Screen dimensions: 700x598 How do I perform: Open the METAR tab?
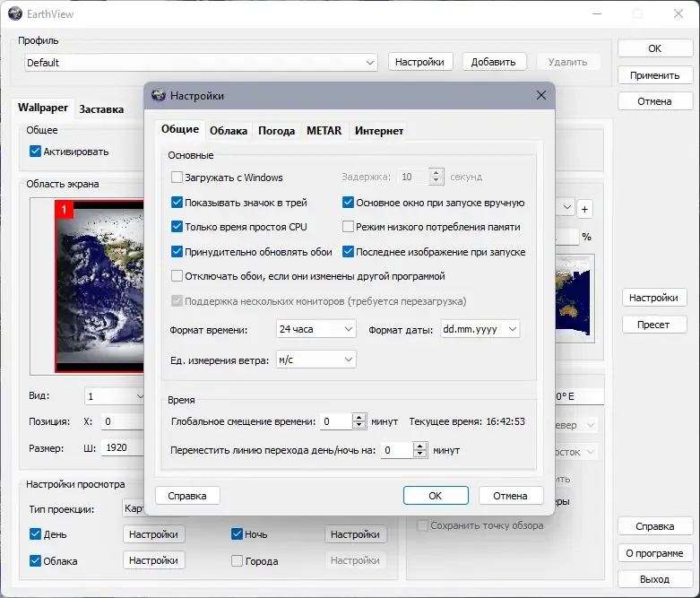[x=324, y=131]
